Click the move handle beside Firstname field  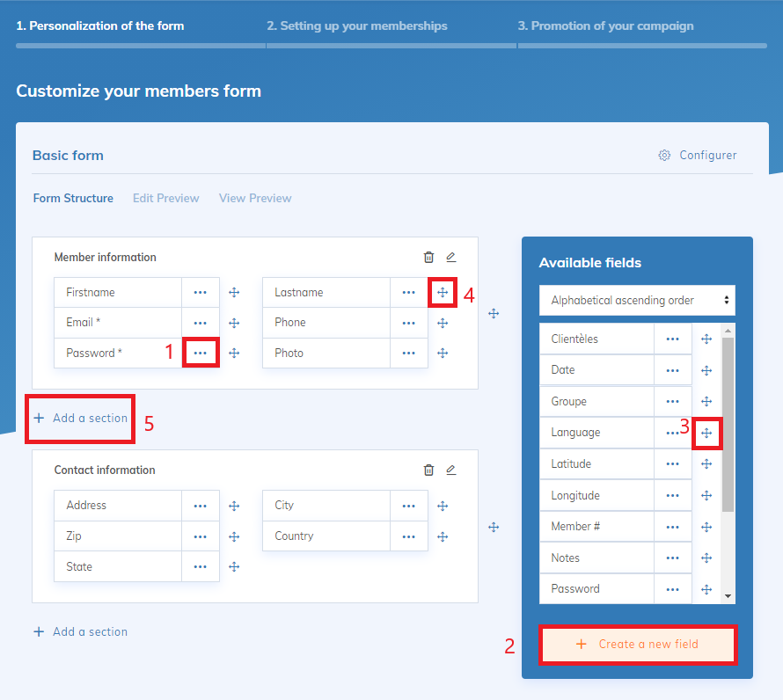234,293
